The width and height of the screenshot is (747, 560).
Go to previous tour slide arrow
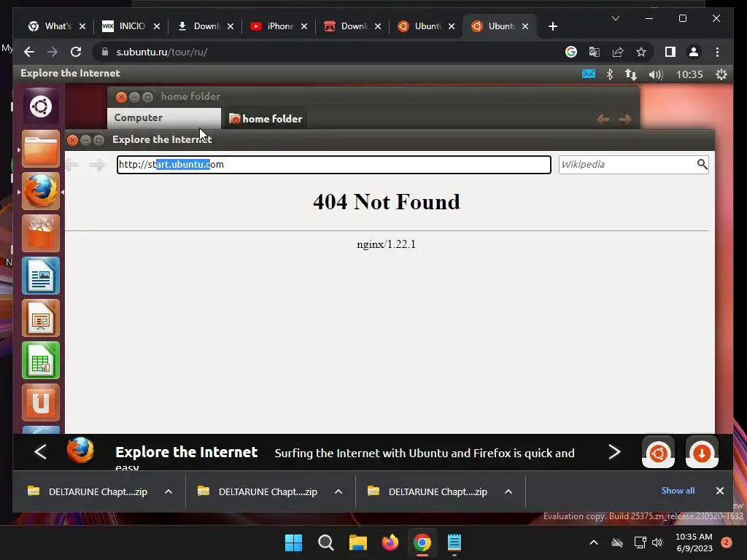[x=41, y=451]
